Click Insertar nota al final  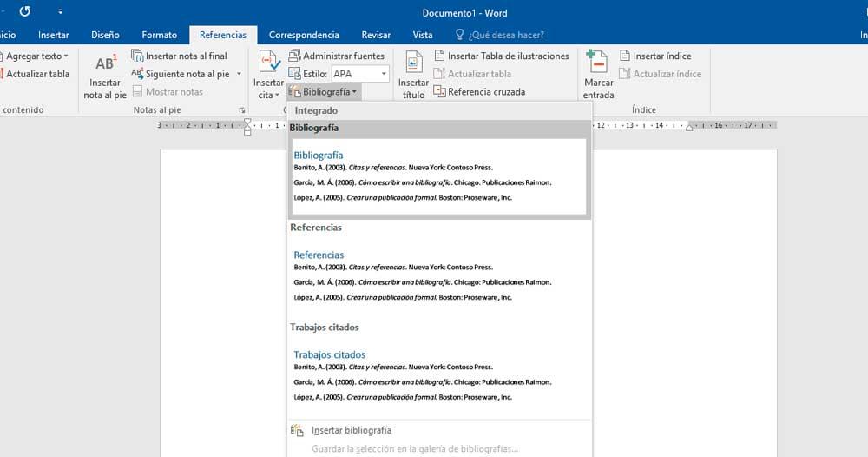point(180,56)
